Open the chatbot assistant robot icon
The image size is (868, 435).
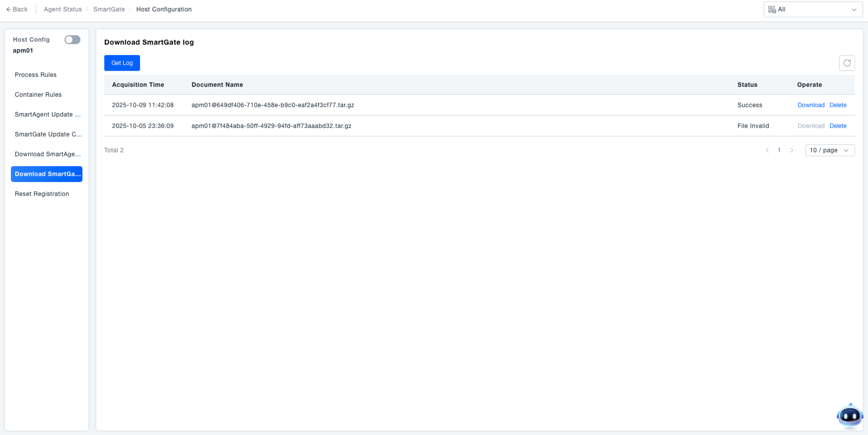click(x=850, y=416)
